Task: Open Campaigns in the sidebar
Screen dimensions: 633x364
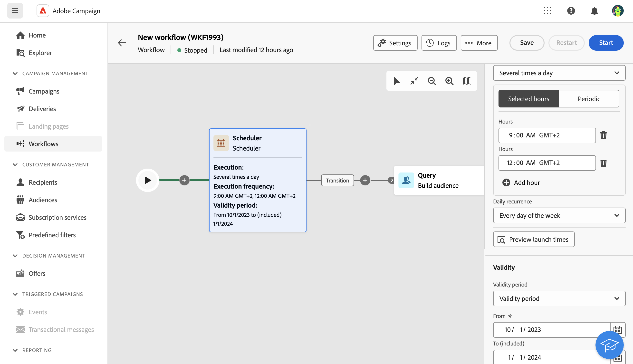Action: coord(44,91)
